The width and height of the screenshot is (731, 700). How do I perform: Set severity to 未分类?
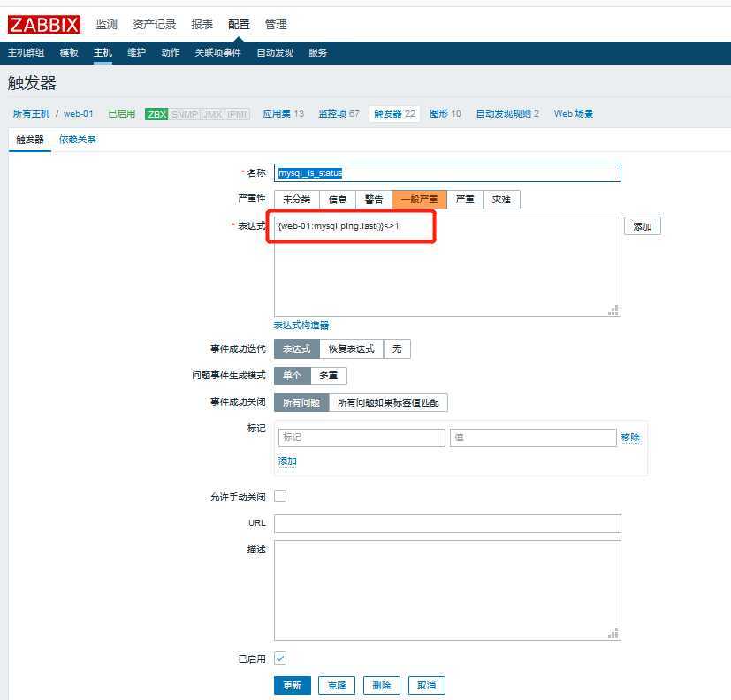pos(296,200)
